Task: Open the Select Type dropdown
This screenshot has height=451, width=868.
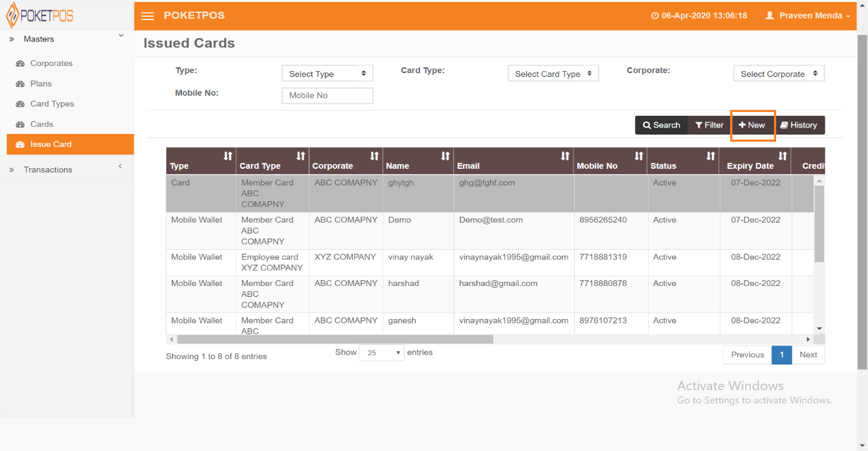Action: 328,74
